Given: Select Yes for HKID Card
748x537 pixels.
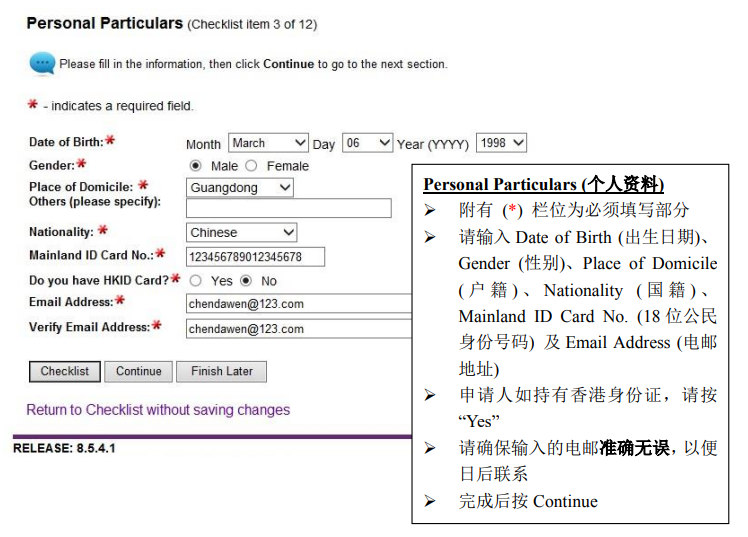Looking at the screenshot, I should (x=196, y=281).
